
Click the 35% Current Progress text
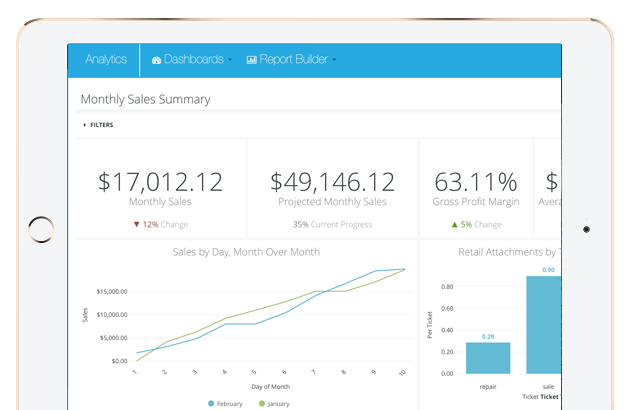[x=333, y=225]
